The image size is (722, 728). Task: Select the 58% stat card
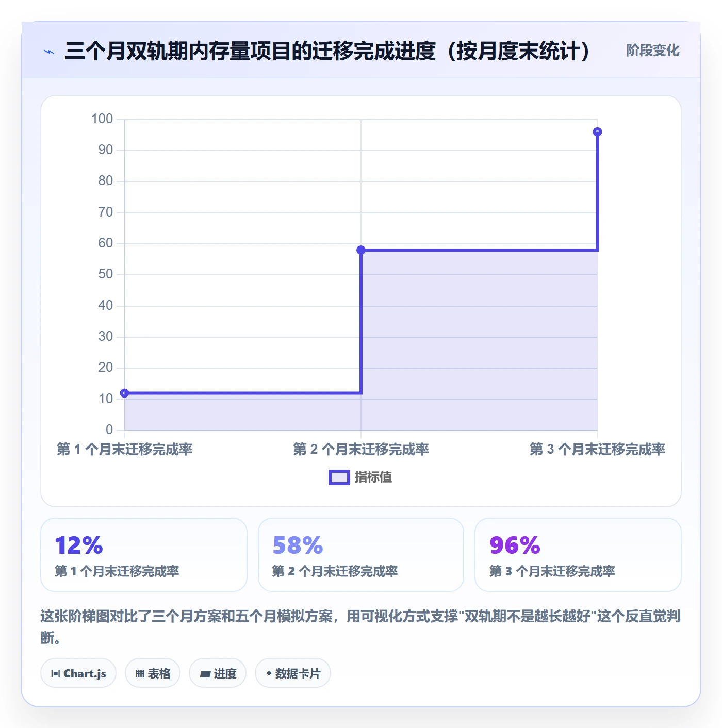pos(361,555)
